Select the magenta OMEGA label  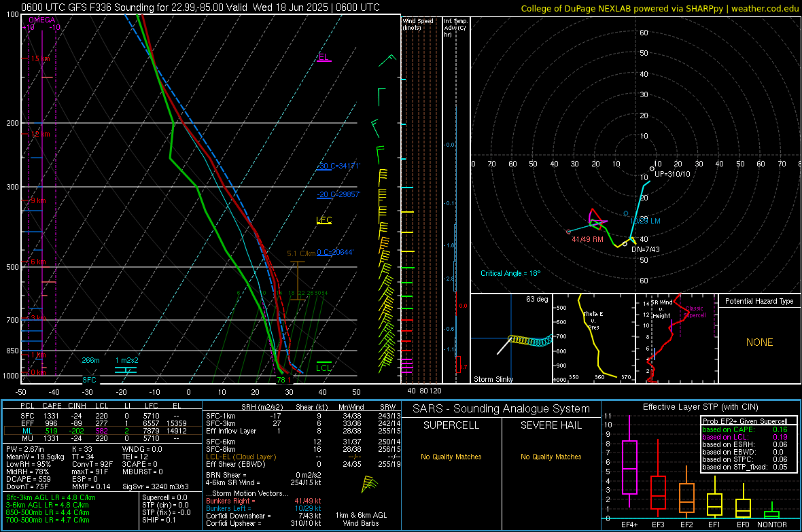click(x=42, y=20)
